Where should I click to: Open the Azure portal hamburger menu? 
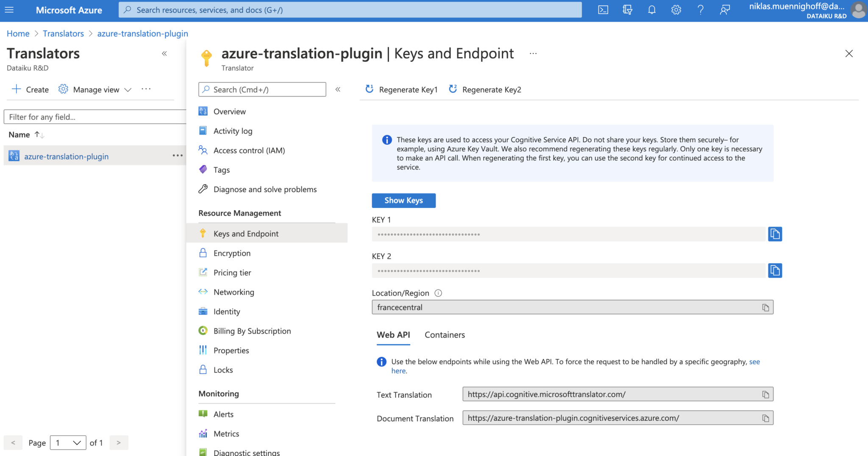click(x=9, y=10)
